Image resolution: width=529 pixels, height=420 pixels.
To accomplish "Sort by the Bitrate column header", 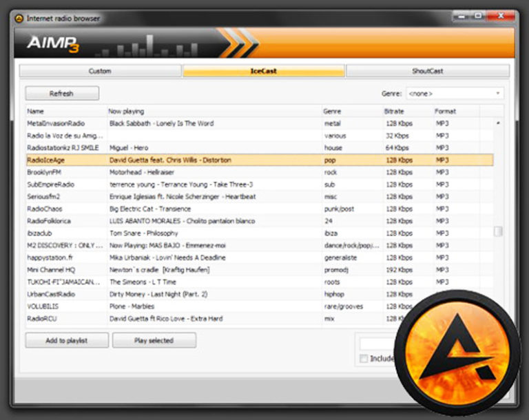I will pos(408,112).
